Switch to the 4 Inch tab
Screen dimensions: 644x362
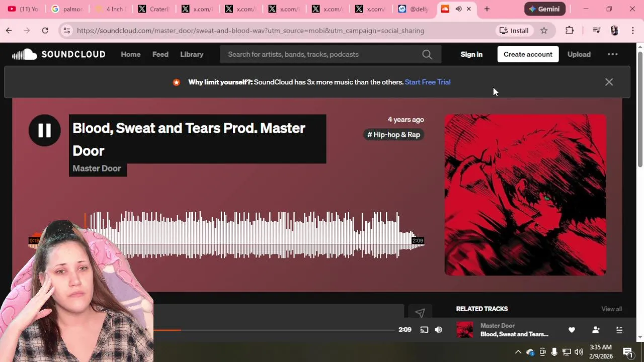tap(111, 9)
